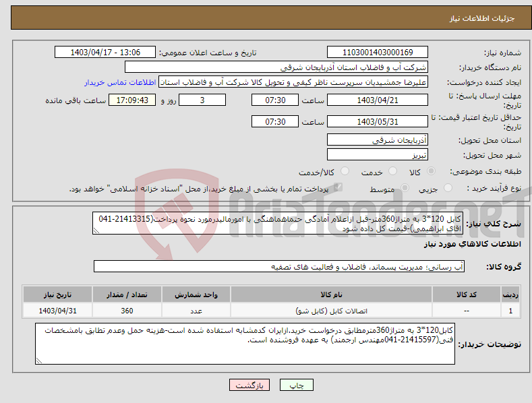
Task: Click the page title جزئیات اطلاعات نیاز
Action: click(482, 18)
